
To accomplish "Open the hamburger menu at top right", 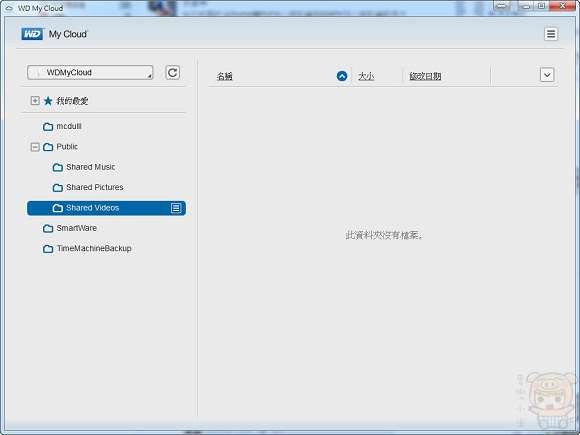I will coord(551,34).
